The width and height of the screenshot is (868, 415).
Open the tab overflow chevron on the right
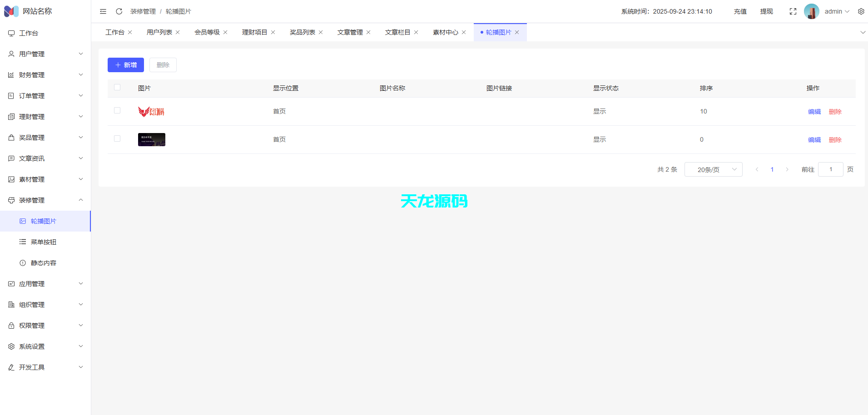[862, 32]
